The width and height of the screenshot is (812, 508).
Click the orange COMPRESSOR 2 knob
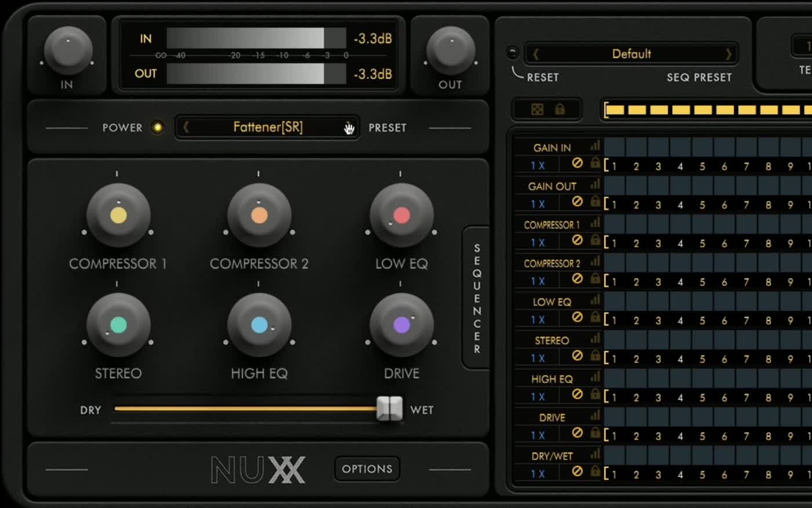point(259,215)
